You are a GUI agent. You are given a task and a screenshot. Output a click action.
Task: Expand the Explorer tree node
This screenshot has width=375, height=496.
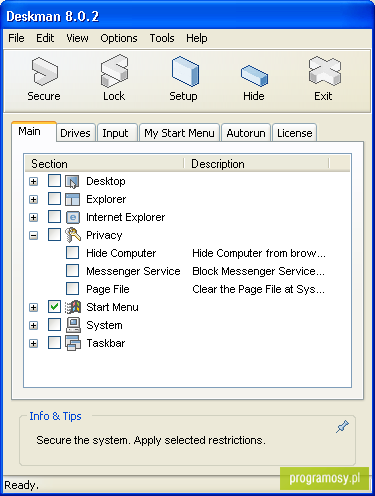[33, 200]
